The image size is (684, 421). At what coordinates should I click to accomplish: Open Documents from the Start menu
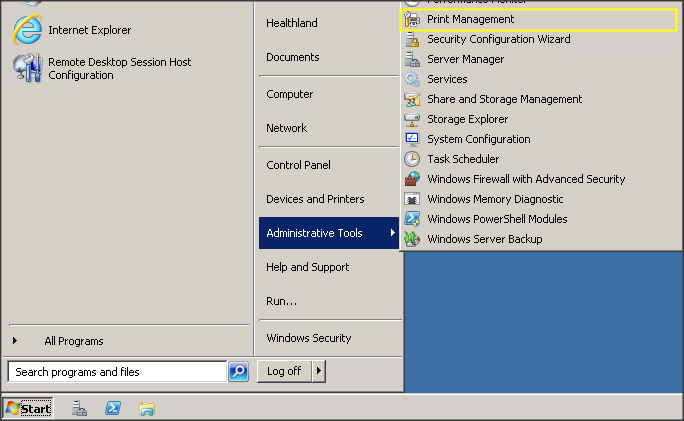[293, 57]
